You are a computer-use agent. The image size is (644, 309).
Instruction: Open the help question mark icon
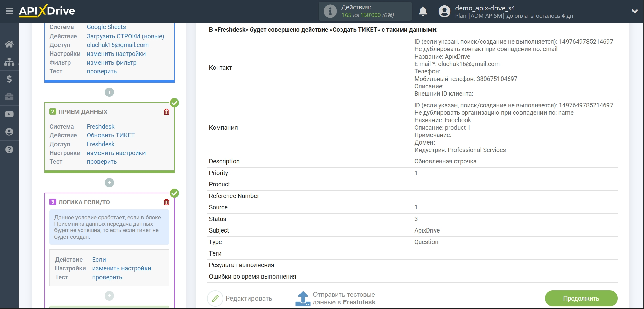coord(9,150)
